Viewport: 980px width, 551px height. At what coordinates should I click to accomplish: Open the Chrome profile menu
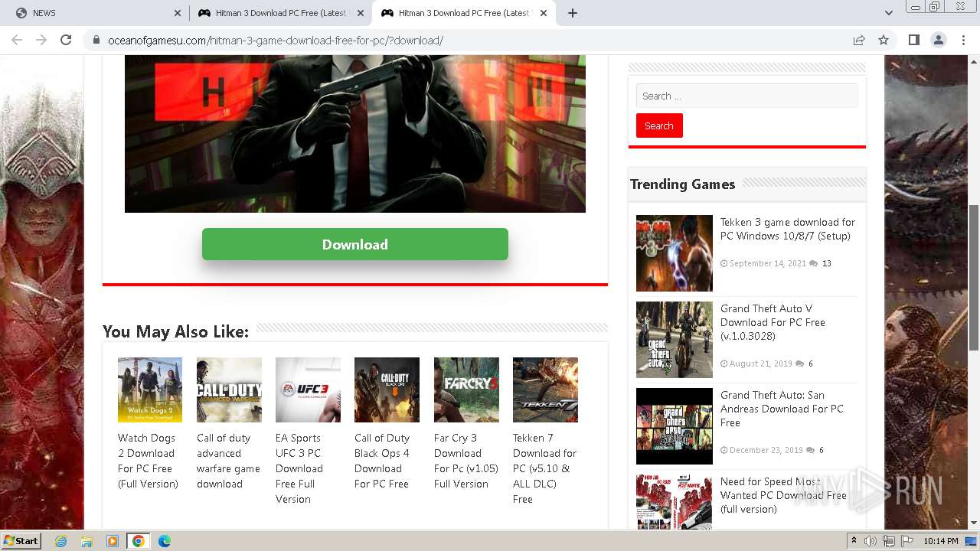click(938, 40)
